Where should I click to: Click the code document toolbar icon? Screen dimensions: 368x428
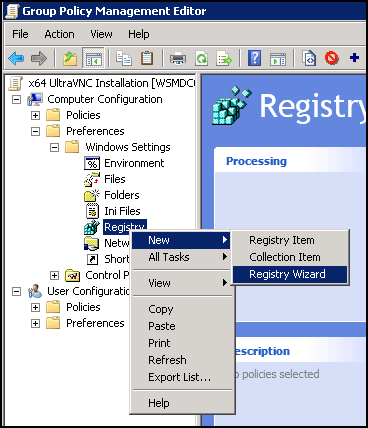tap(309, 58)
